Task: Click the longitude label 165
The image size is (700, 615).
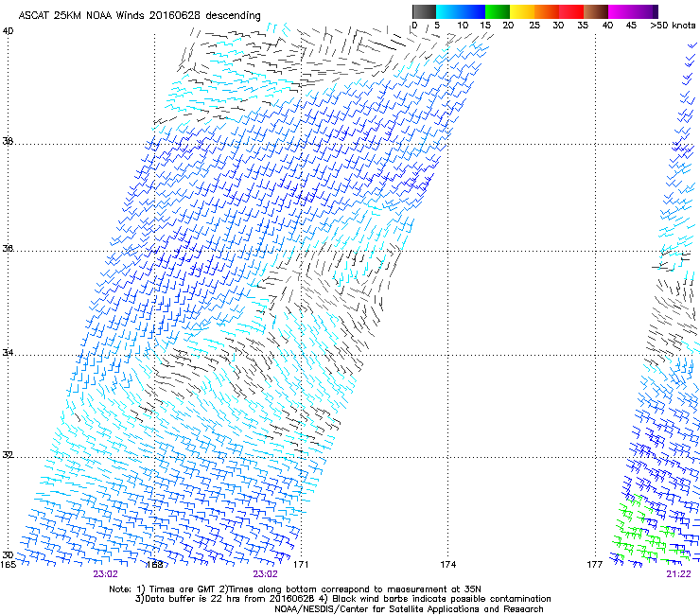Action: click(x=8, y=565)
